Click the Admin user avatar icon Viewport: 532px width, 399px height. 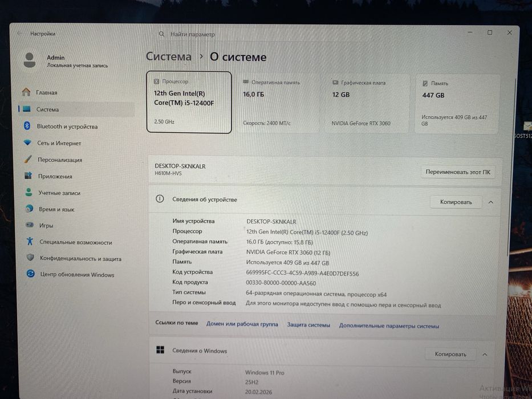[x=30, y=60]
